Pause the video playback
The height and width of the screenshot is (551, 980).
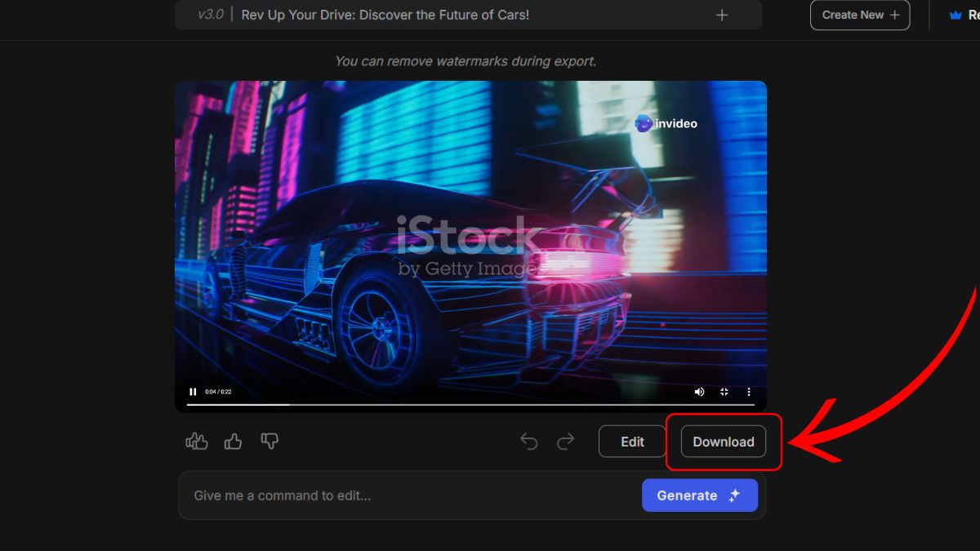pos(193,392)
